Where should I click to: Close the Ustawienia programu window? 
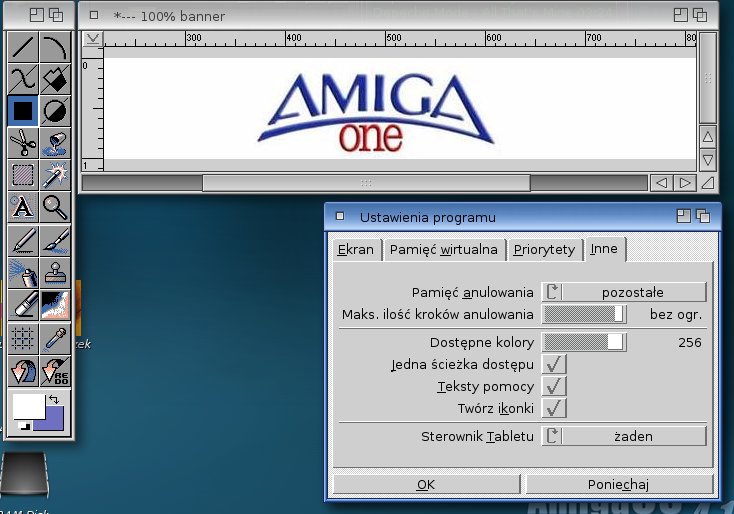(340, 216)
